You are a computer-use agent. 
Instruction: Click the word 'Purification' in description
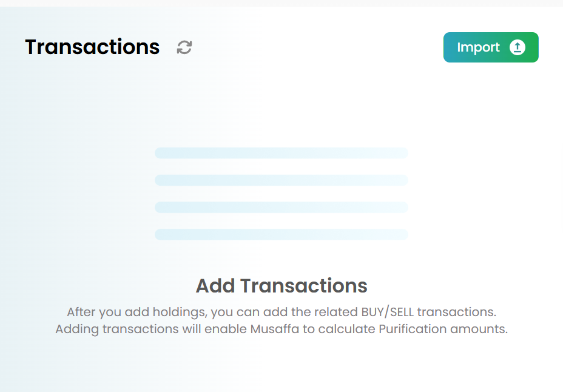[413, 329]
